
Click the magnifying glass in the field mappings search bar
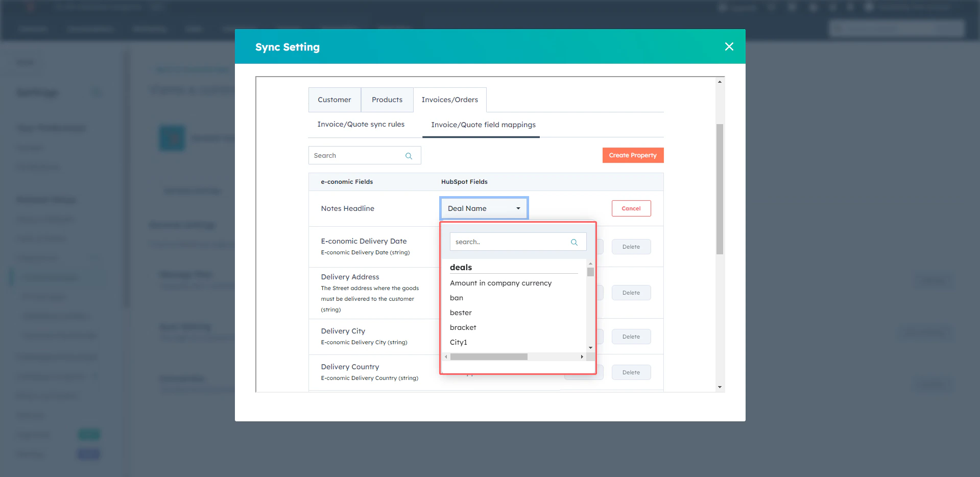(x=409, y=155)
